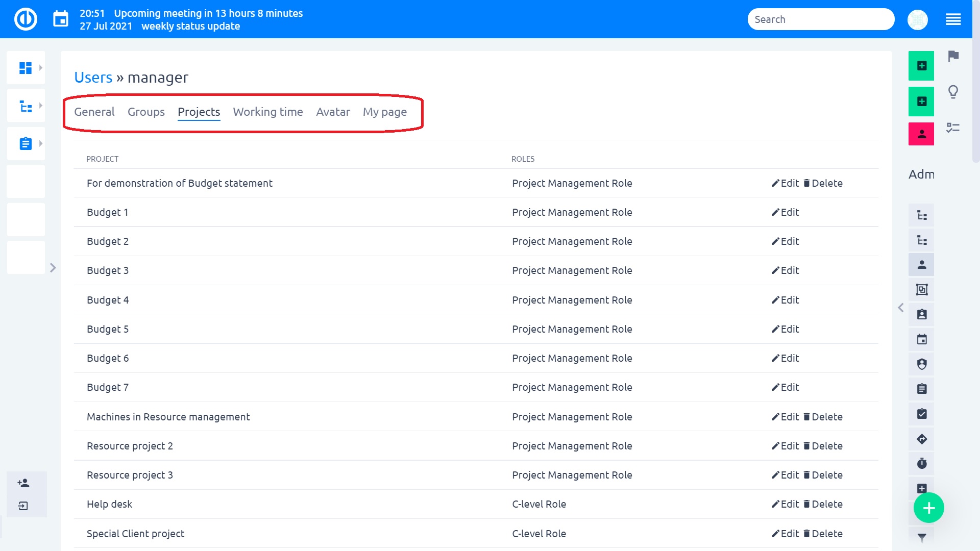Click the weekly status update meeting text
The image size is (980, 551).
tap(190, 26)
